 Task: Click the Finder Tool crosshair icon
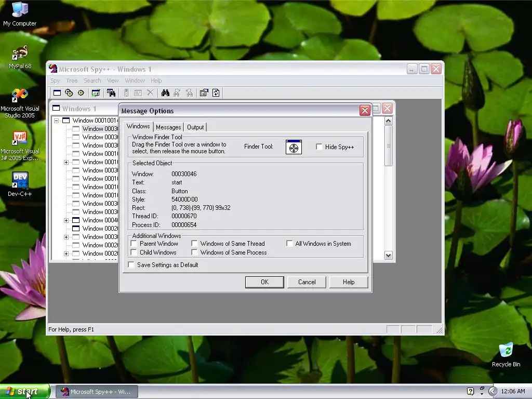click(x=294, y=147)
